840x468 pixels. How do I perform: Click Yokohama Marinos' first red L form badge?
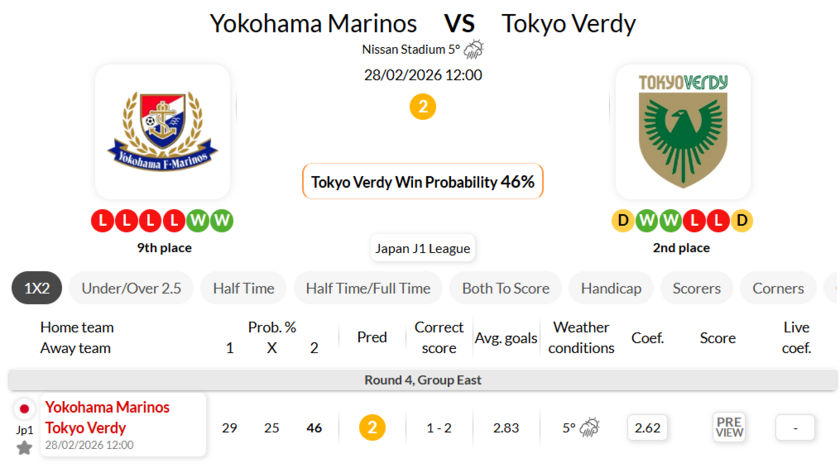(102, 220)
